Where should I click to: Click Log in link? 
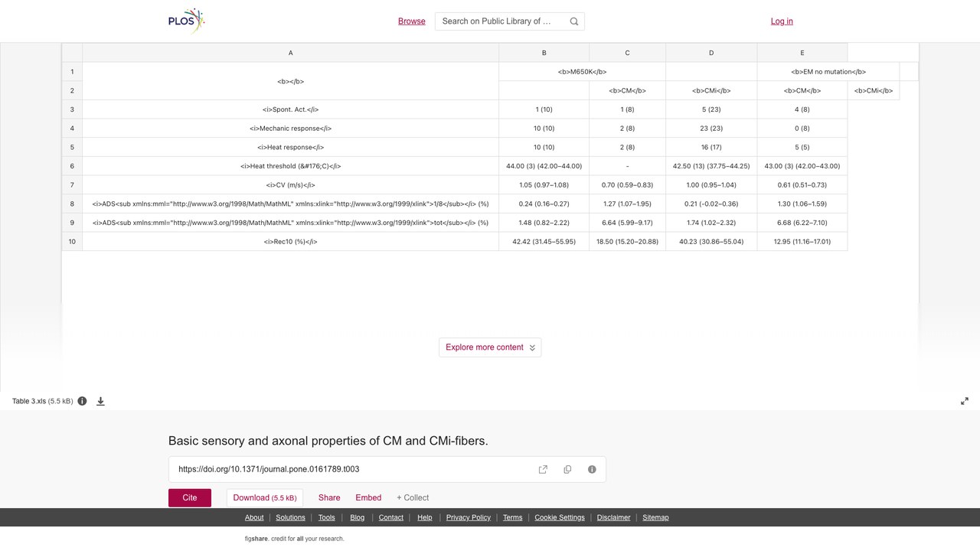coord(782,21)
